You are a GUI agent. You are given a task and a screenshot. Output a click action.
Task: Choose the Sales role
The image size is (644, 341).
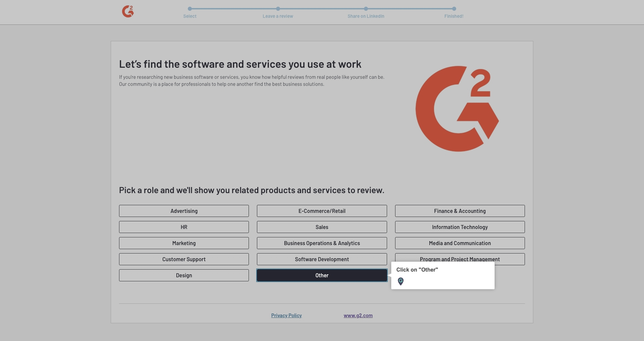coord(322,227)
